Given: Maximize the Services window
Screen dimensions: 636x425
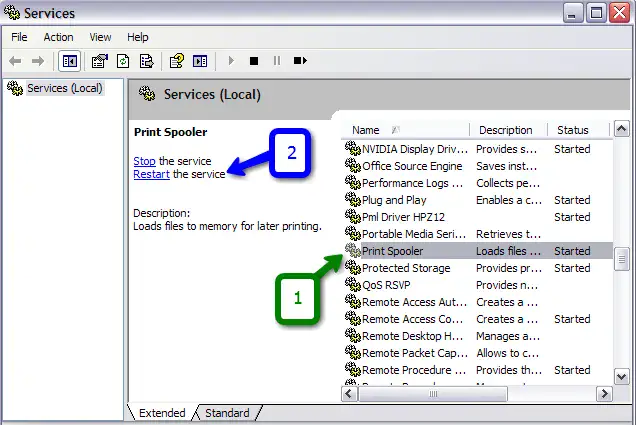Looking at the screenshot, I should [x=596, y=13].
